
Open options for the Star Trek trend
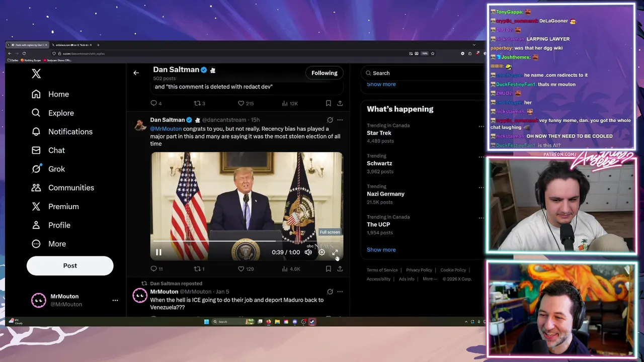(481, 126)
